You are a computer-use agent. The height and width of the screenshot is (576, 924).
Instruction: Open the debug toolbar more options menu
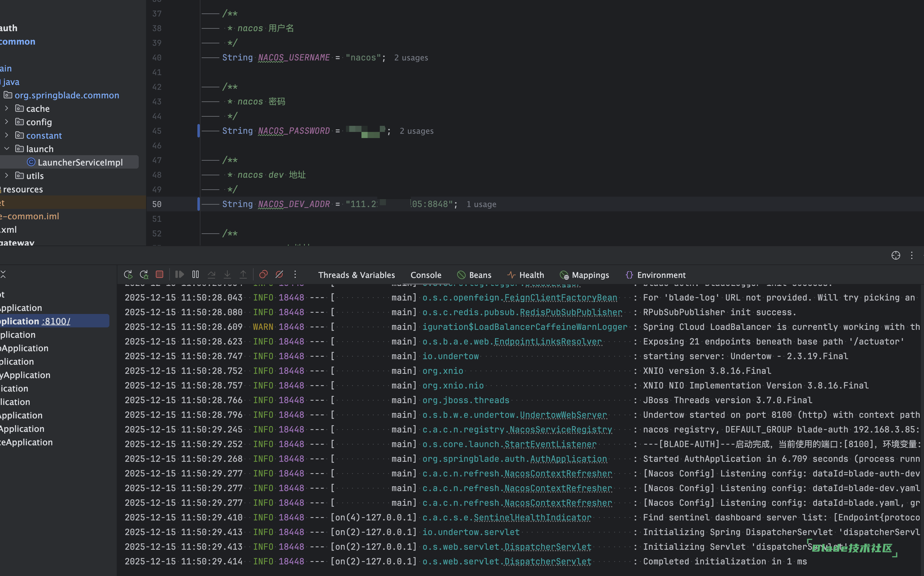(295, 275)
